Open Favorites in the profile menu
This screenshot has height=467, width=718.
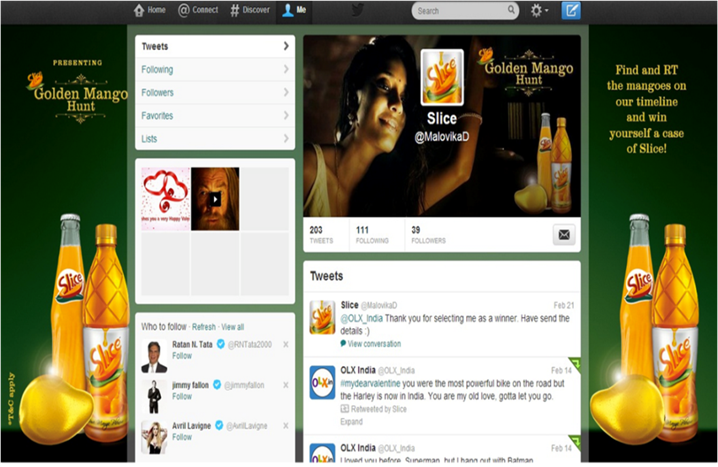(215, 116)
